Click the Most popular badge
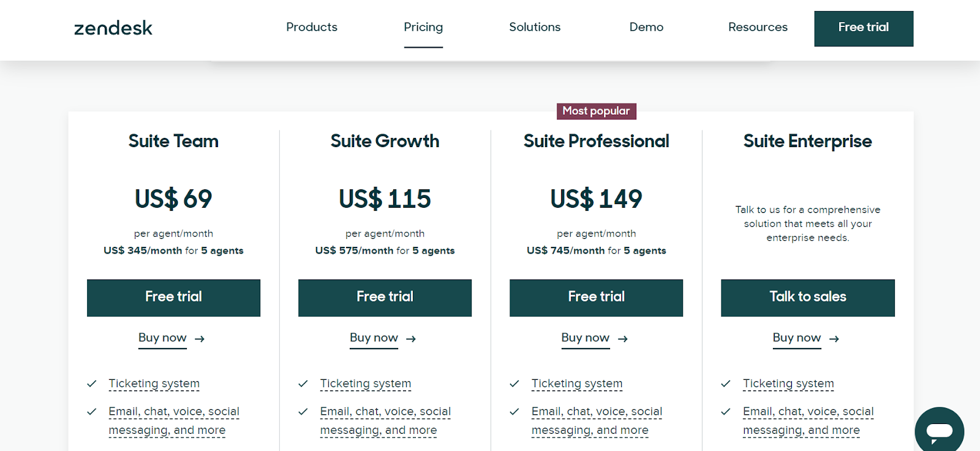Screen dimensions: 980x451 point(596,111)
